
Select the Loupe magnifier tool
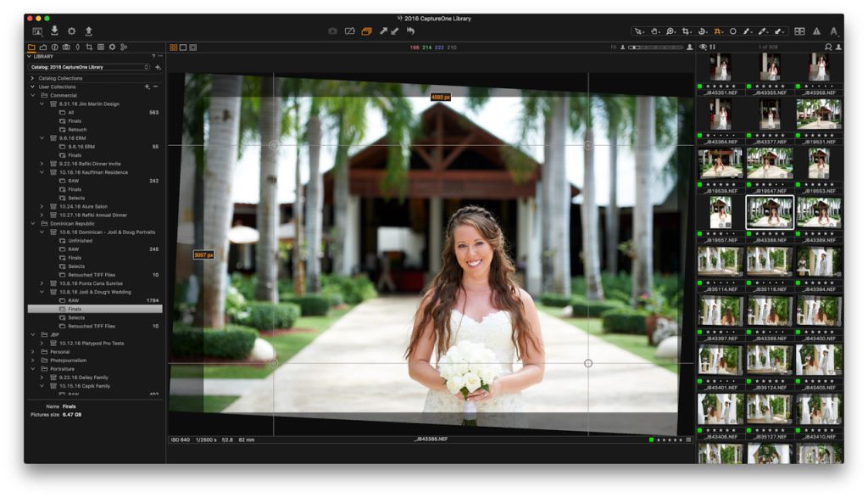tap(670, 30)
